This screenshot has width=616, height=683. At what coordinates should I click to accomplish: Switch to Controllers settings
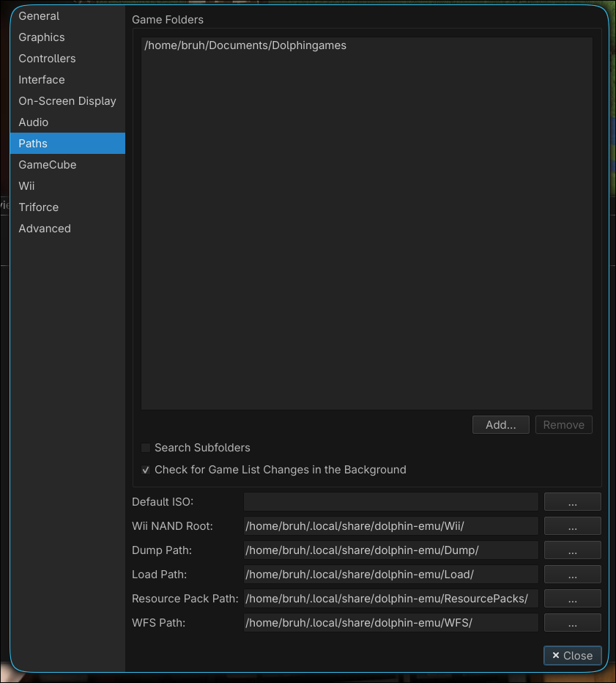[x=67, y=59]
